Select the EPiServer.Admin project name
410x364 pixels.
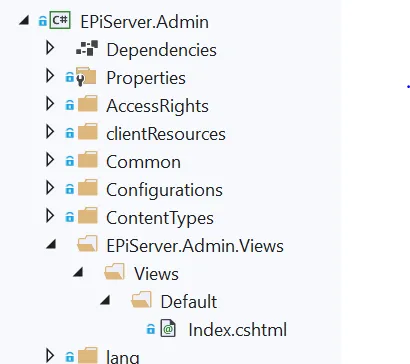point(145,22)
